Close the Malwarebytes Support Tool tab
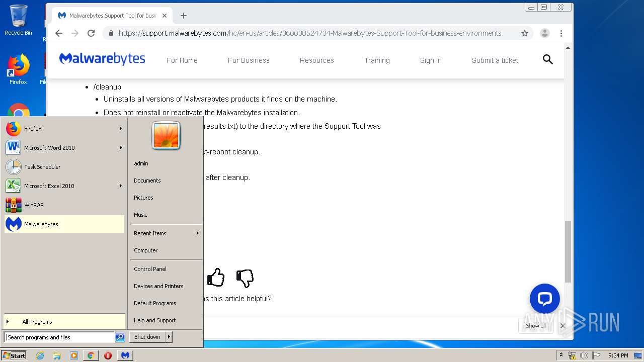This screenshot has width=644, height=362. click(165, 16)
